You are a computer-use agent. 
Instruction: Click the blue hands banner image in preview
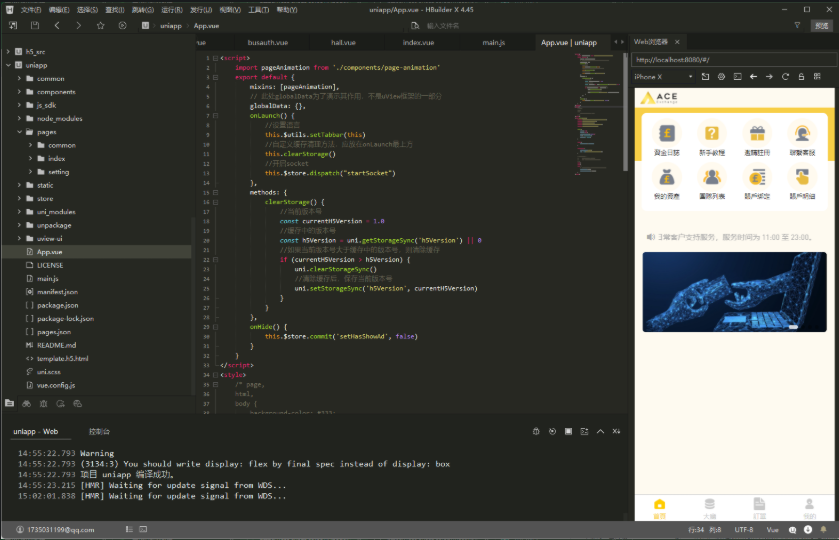tap(734, 292)
